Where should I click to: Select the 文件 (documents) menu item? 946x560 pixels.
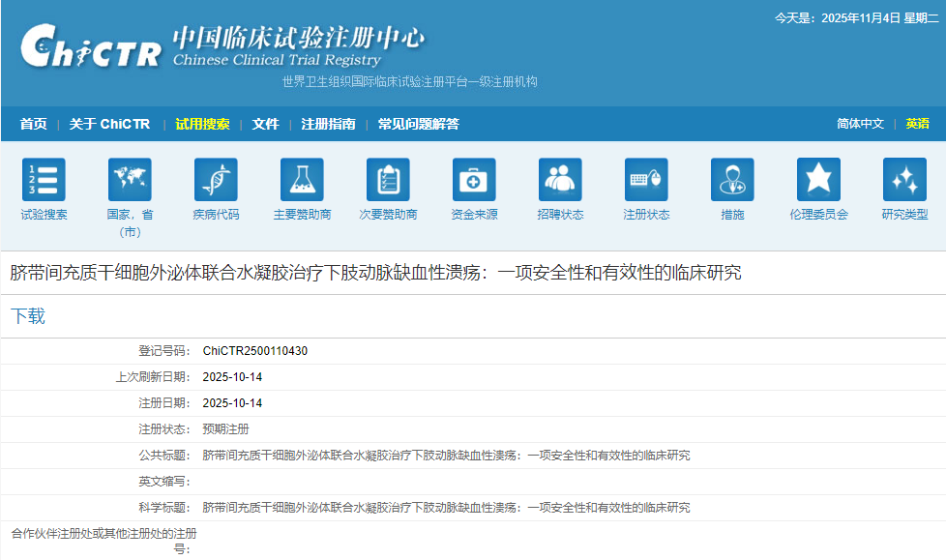tap(265, 124)
